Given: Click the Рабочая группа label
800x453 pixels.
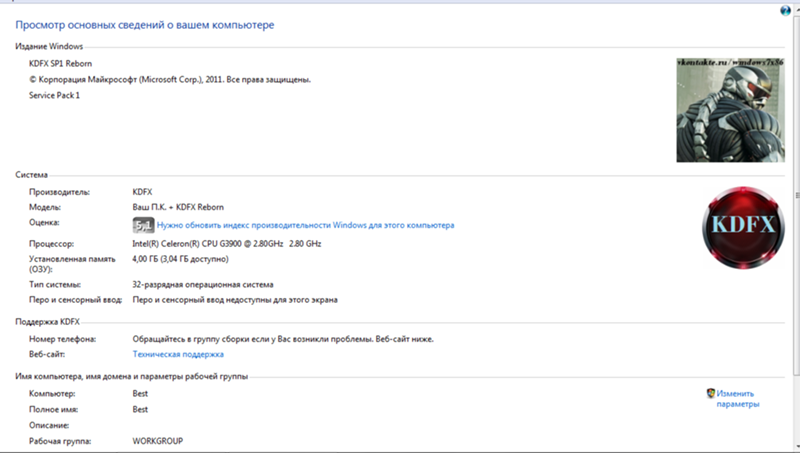Looking at the screenshot, I should (x=60, y=441).
